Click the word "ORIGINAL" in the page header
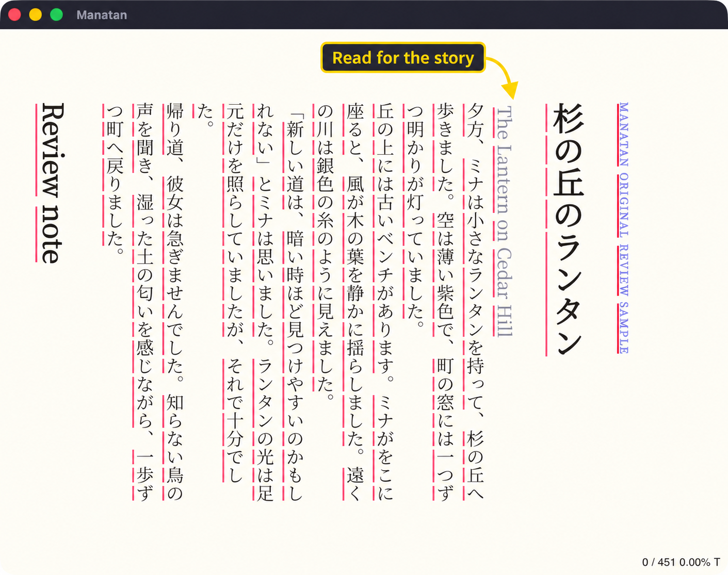Image resolution: width=728 pixels, height=575 pixels. tap(624, 205)
